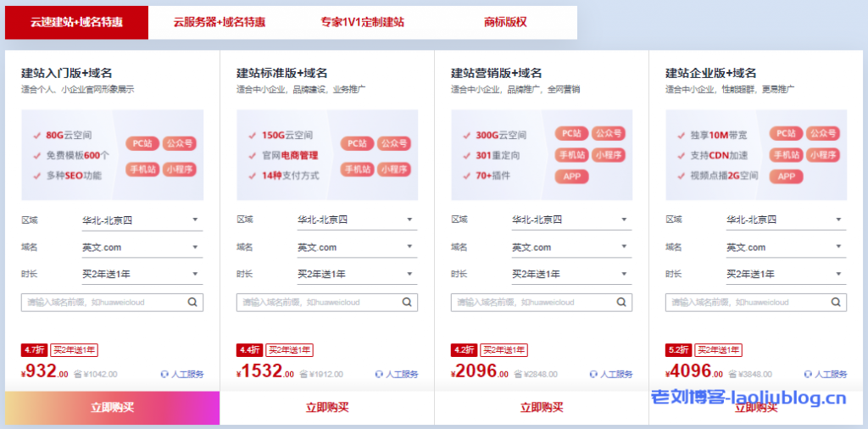
Task: Switch to 专家1V1定制建站 tab
Action: 363,22
